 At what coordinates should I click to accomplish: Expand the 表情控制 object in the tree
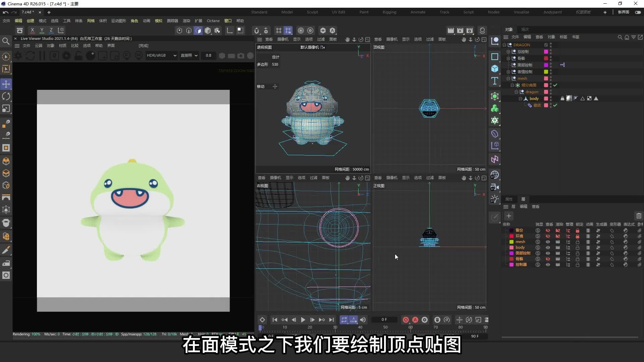pyautogui.click(x=508, y=72)
